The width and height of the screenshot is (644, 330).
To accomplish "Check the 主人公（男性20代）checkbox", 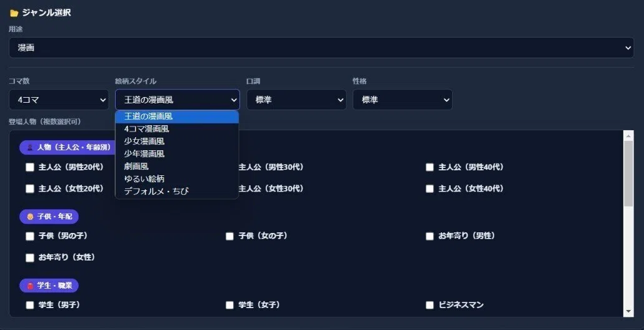I will 29,167.
